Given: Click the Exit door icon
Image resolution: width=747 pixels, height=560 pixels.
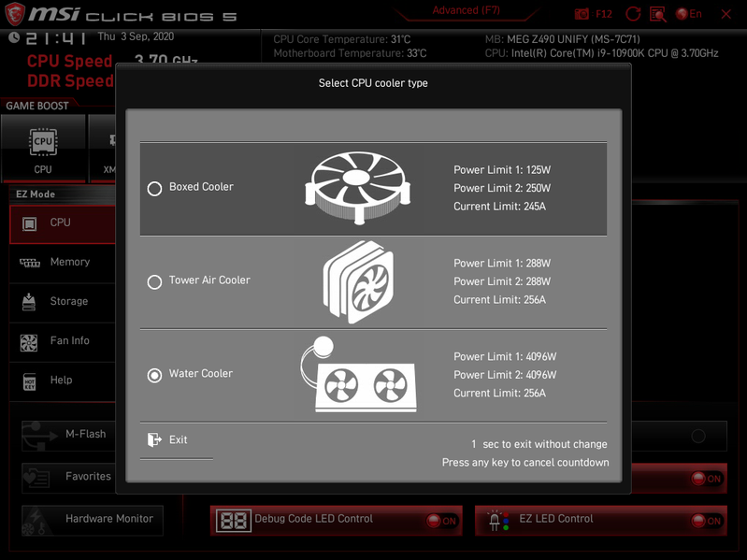Looking at the screenshot, I should point(154,439).
